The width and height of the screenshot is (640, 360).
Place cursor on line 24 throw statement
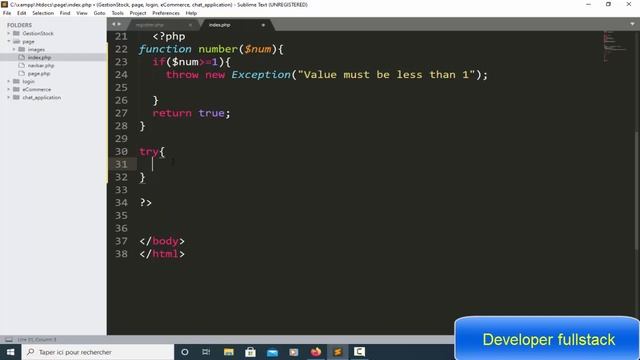(327, 75)
